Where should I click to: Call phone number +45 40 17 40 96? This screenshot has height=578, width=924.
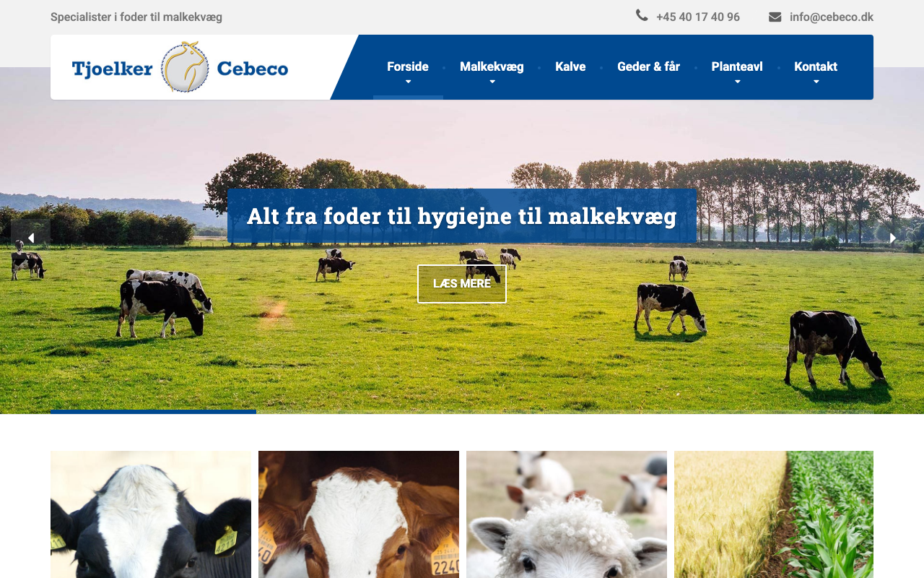(697, 17)
